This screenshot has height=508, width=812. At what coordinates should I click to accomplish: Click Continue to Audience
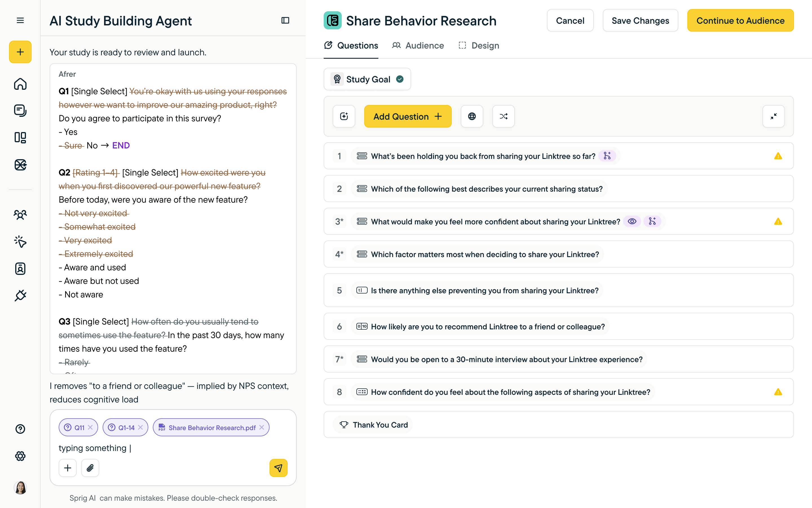(x=740, y=21)
